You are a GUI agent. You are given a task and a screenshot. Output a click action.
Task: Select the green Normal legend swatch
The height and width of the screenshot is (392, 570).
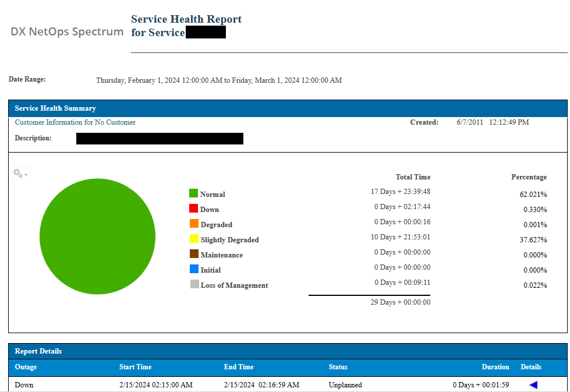193,193
